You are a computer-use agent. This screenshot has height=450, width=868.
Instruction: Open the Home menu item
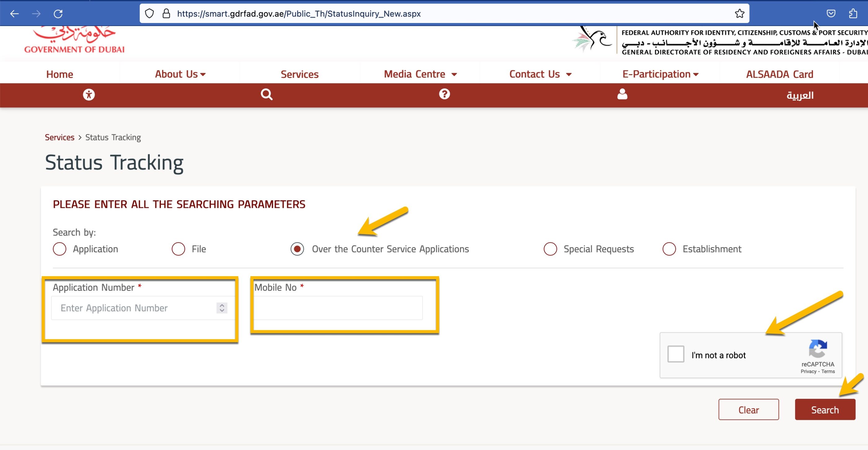[x=59, y=74]
